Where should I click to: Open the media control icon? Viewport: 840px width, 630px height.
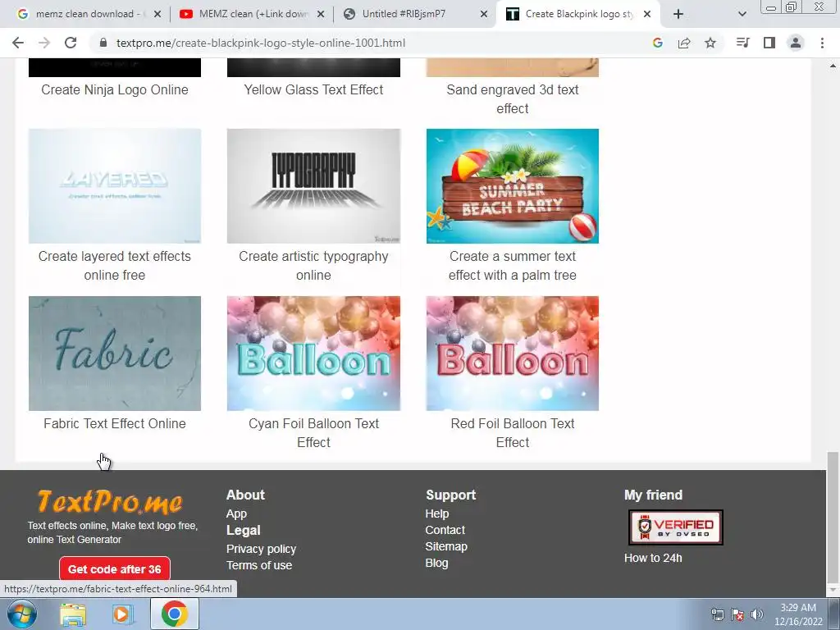click(742, 43)
